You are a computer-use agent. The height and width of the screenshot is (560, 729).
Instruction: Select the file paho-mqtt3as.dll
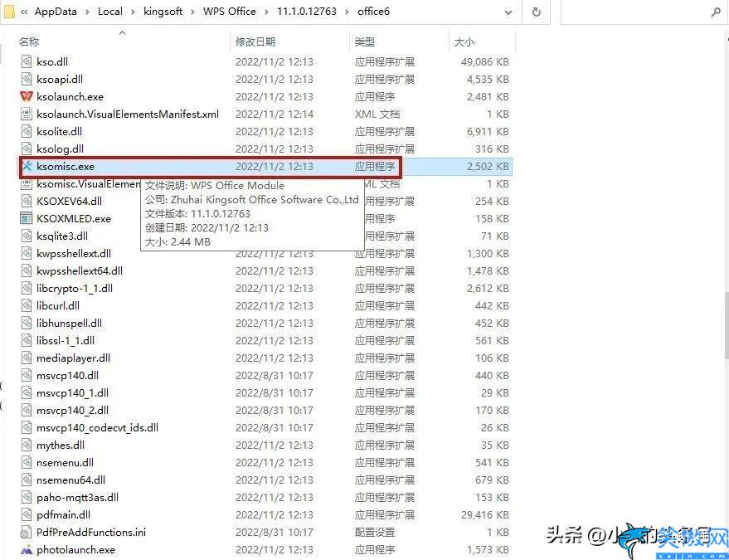pos(77,498)
